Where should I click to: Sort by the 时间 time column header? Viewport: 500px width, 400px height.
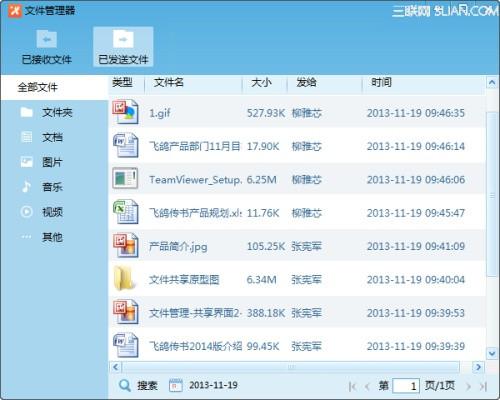pos(382,82)
